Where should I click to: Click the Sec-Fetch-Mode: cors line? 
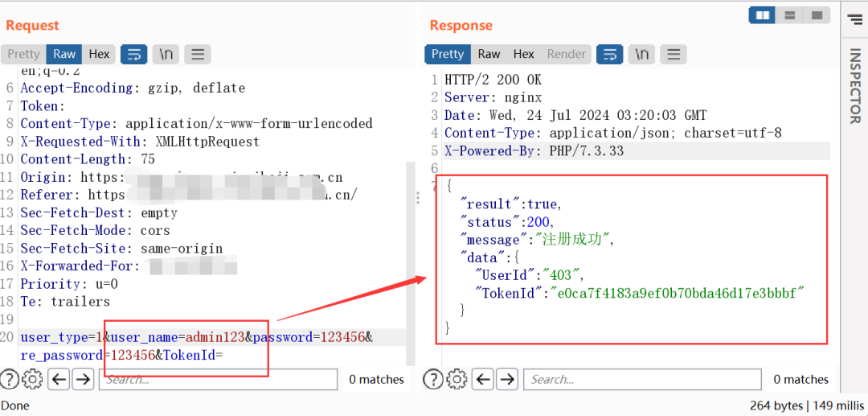pos(95,230)
